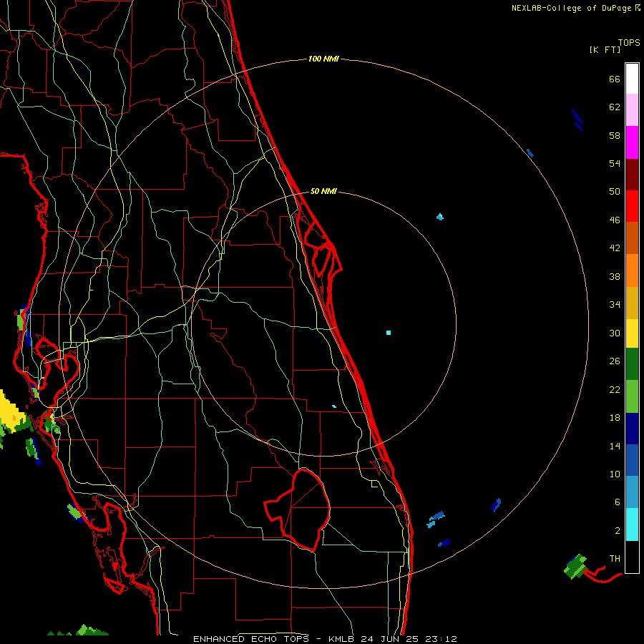
Task: Click the light pink legend swatch
Action: coord(632,109)
